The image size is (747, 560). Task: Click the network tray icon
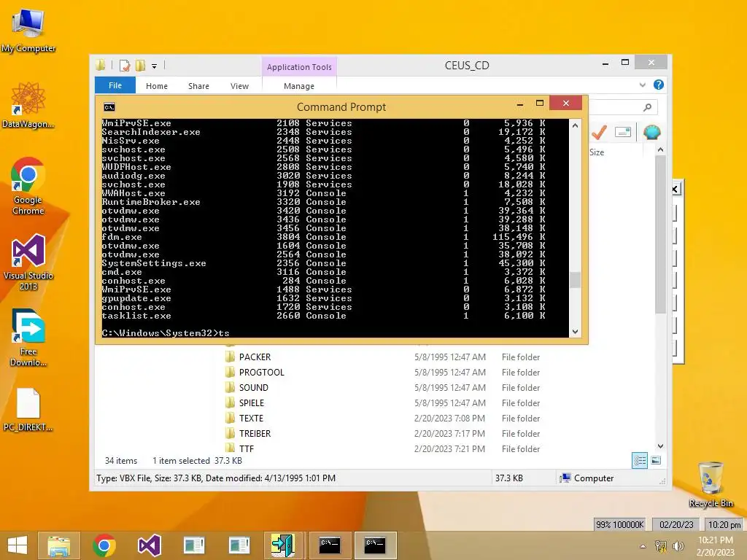[661, 545]
